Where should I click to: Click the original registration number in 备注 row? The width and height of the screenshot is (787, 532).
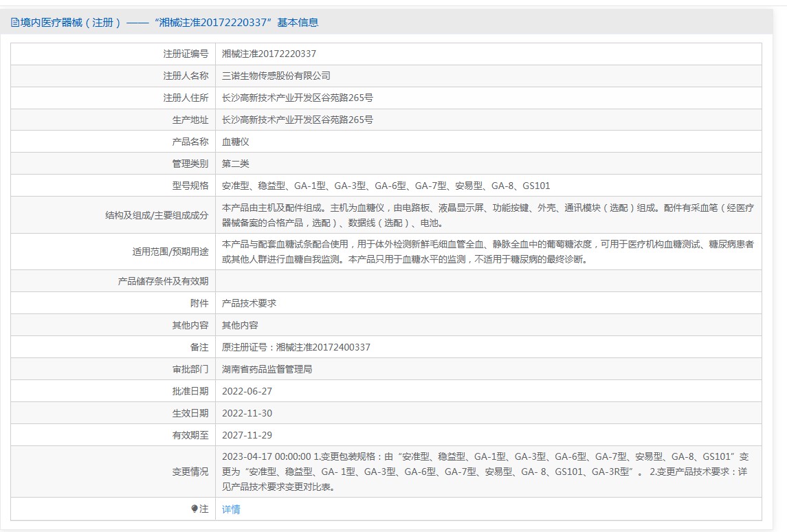pyautogui.click(x=296, y=347)
